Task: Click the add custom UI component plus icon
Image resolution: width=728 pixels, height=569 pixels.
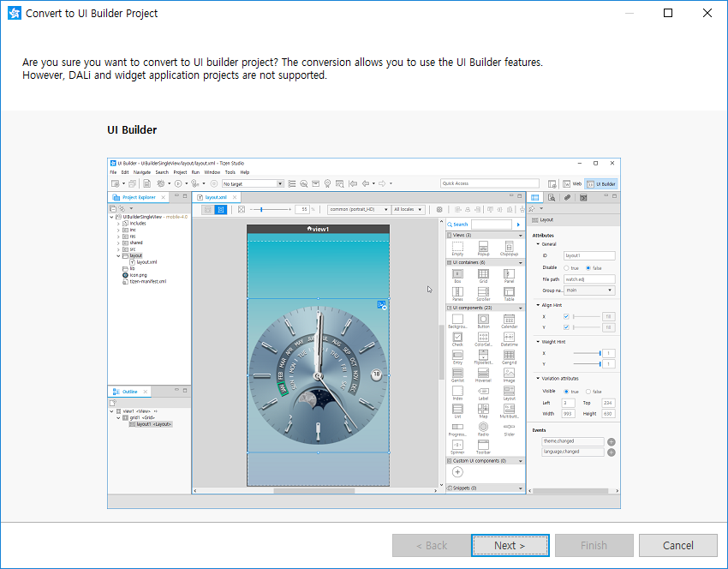Action: pyautogui.click(x=457, y=472)
